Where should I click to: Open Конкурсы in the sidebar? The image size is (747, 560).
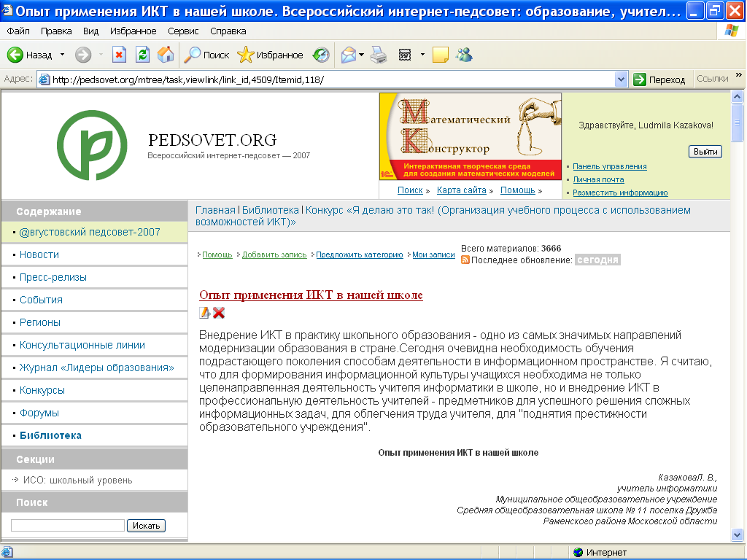tap(42, 391)
